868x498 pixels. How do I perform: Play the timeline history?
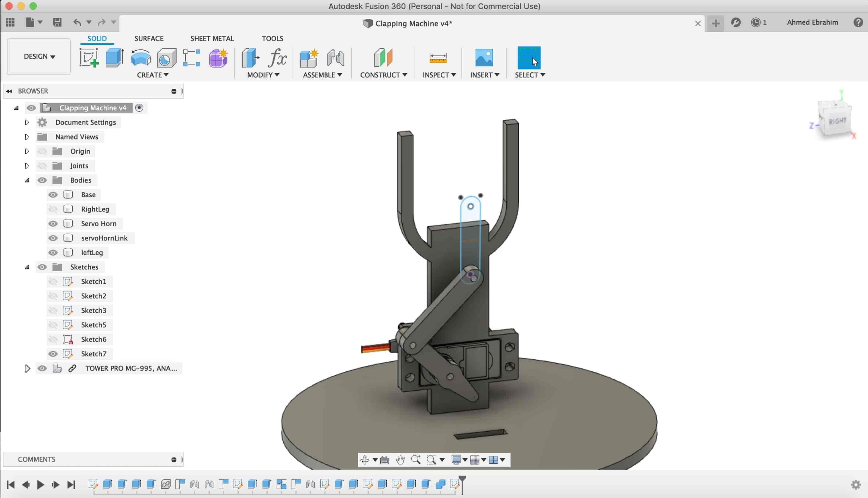[x=40, y=484]
